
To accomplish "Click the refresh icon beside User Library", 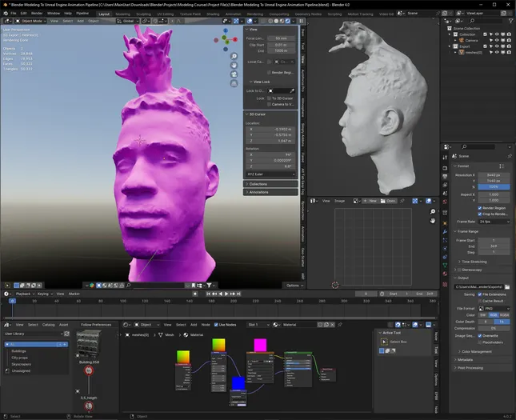I will tap(66, 334).
